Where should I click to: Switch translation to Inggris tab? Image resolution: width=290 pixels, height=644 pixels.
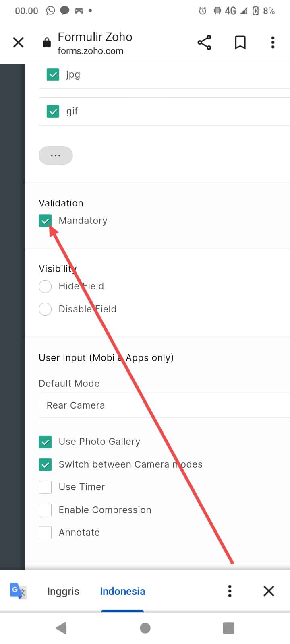coord(63,591)
